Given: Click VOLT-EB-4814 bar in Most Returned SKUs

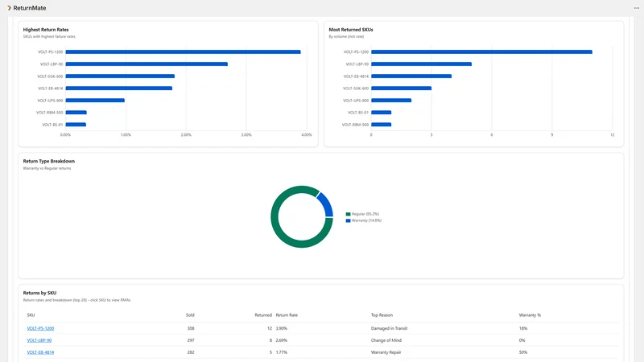Looking at the screenshot, I should (411, 76).
